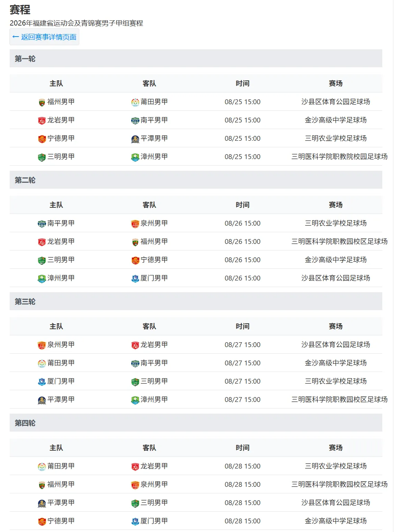Click the 漳州男甲 logo in 第一轮
394x532 pixels.
135,157
